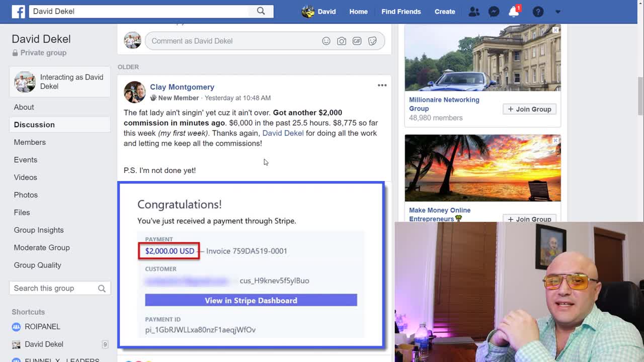Screen dimensions: 644x362
Task: Click the 9 badge beside David Dekel shortcut
Action: 105,344
